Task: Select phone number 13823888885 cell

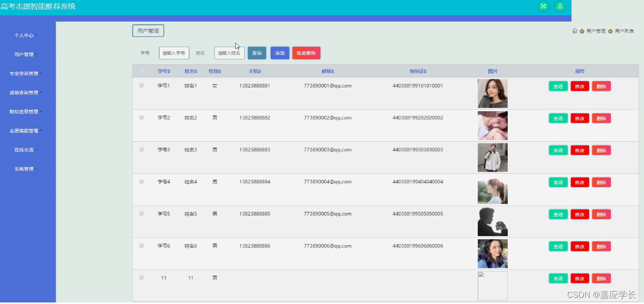Action: tap(254, 214)
